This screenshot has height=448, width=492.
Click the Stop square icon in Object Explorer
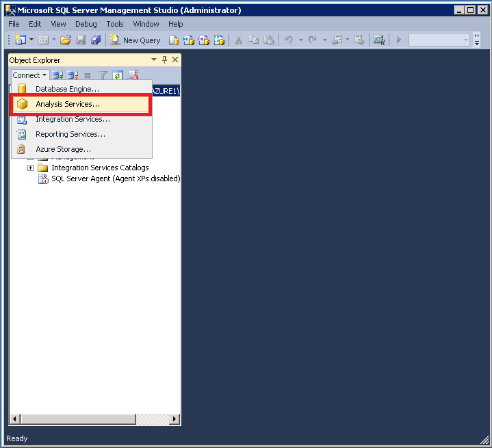88,76
